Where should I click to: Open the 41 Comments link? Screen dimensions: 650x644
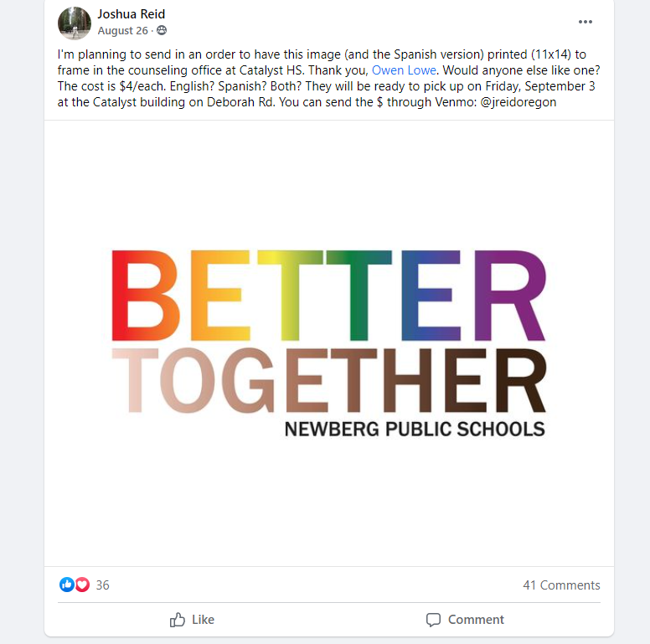click(x=561, y=585)
